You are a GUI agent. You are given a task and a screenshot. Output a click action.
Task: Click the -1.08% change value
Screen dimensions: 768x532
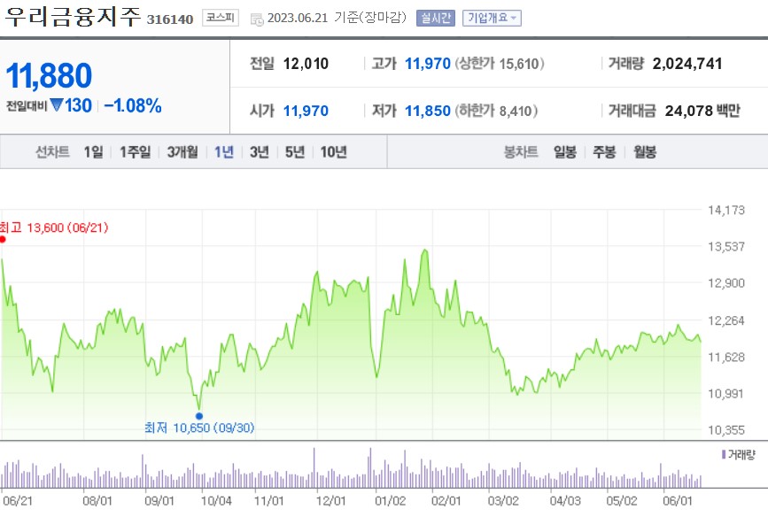[132, 105]
